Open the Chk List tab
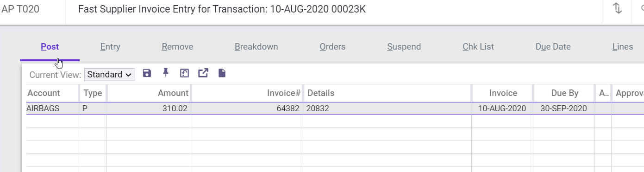644x172 pixels. [x=478, y=47]
